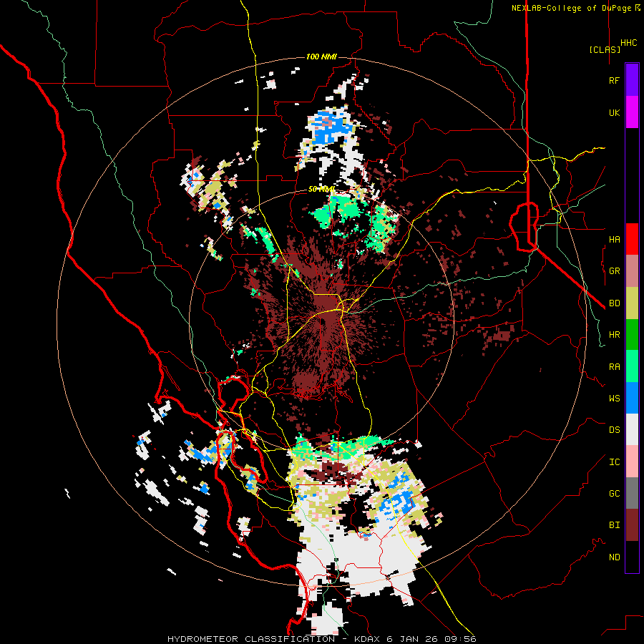The image size is (644, 644).
Task: Click the RF legend label
Action: [614, 80]
